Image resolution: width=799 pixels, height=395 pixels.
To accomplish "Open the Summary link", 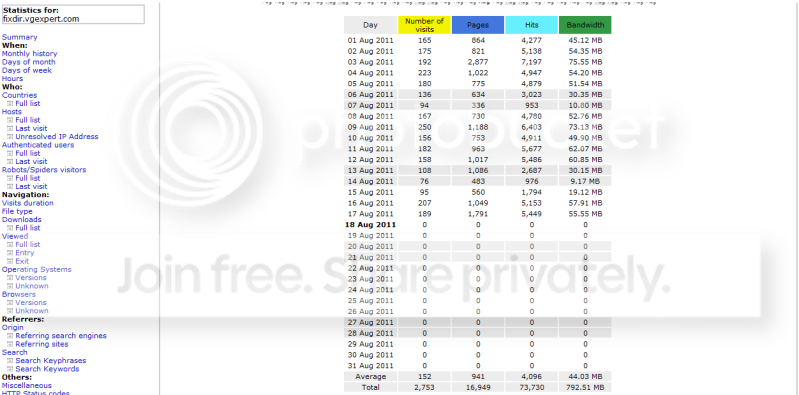I will click(19, 37).
